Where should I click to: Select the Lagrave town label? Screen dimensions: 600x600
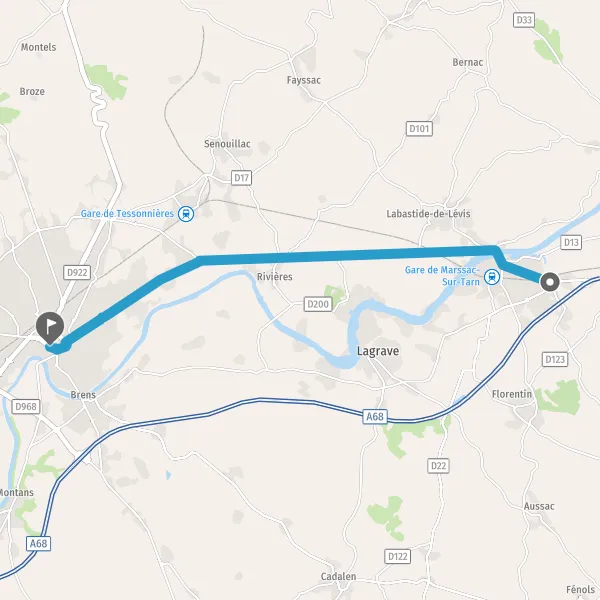tap(378, 351)
